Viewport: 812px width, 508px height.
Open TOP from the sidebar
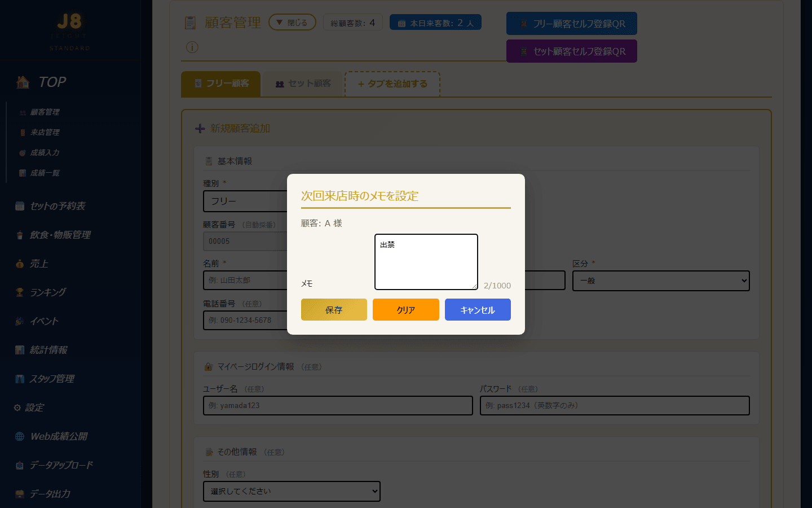click(x=52, y=82)
